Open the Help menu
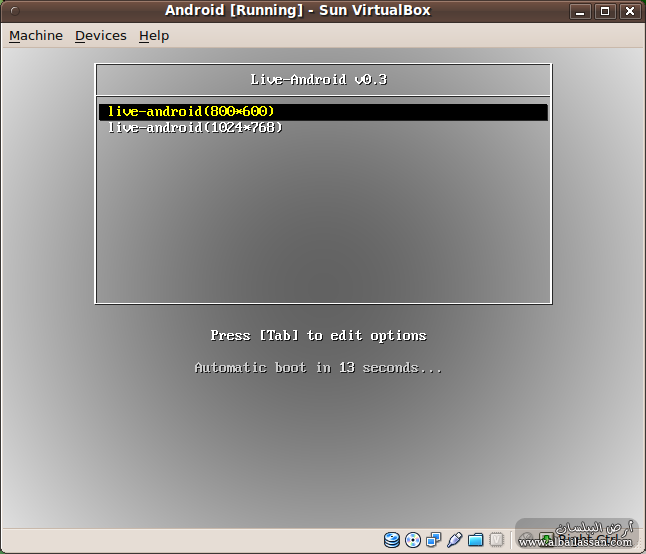Viewport: 646px width, 554px height. click(x=154, y=36)
